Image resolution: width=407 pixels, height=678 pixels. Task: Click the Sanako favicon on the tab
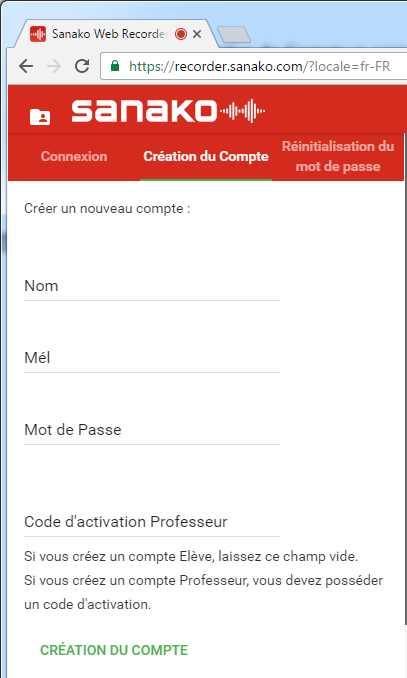point(38,34)
